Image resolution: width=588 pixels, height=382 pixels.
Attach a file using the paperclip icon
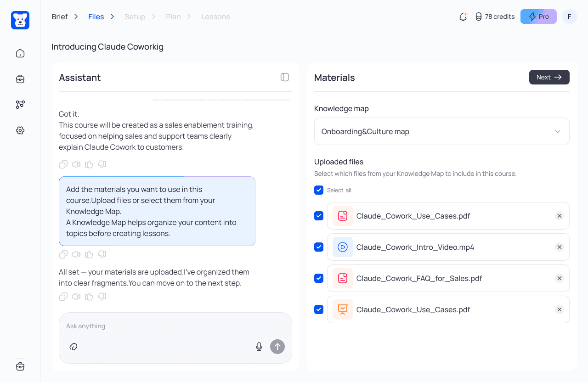click(73, 347)
